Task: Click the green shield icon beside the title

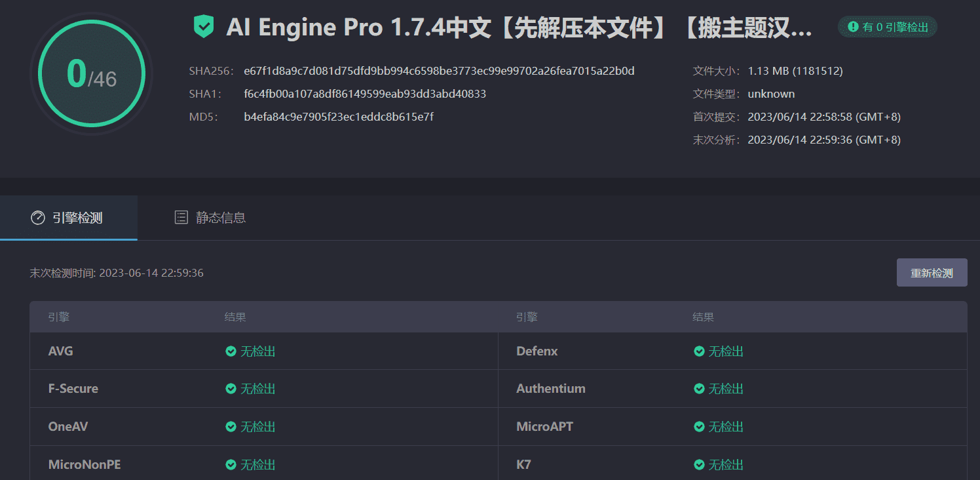Action: [x=204, y=27]
